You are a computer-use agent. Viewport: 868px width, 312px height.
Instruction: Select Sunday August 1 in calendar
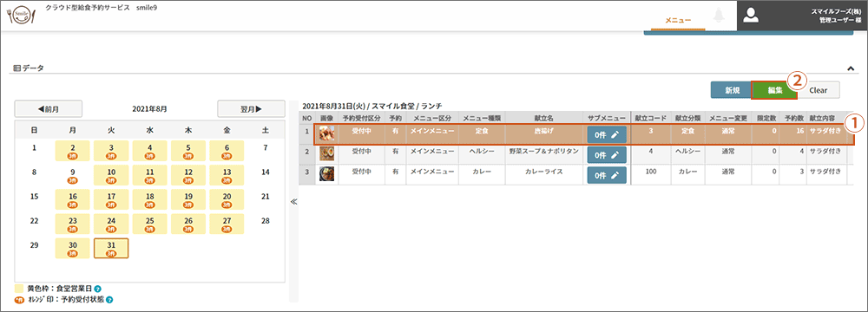(x=35, y=147)
